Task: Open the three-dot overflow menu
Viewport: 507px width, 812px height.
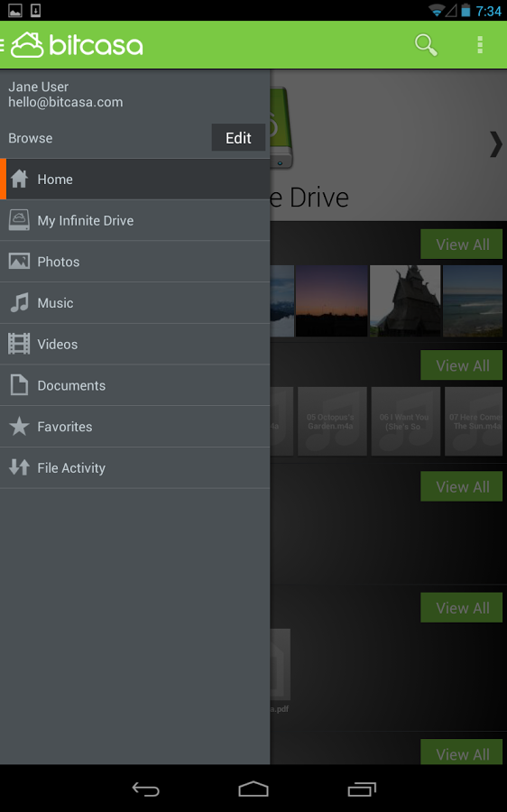Action: pyautogui.click(x=480, y=45)
